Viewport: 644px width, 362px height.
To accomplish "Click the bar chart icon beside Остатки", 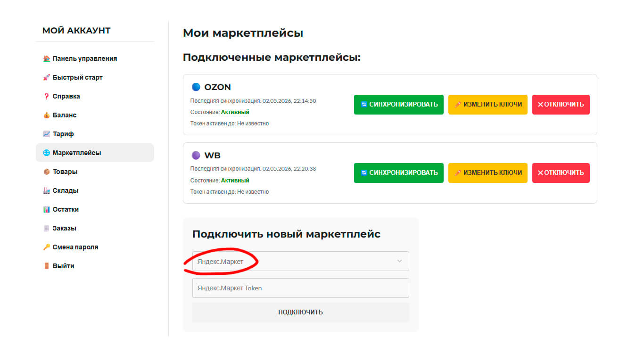I will point(46,209).
